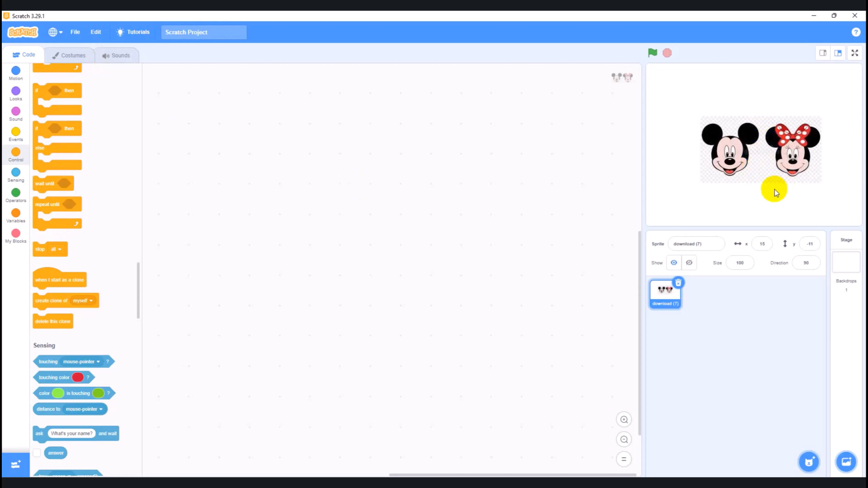Click first color swatch in color is touching
The image size is (868, 488).
(x=58, y=393)
